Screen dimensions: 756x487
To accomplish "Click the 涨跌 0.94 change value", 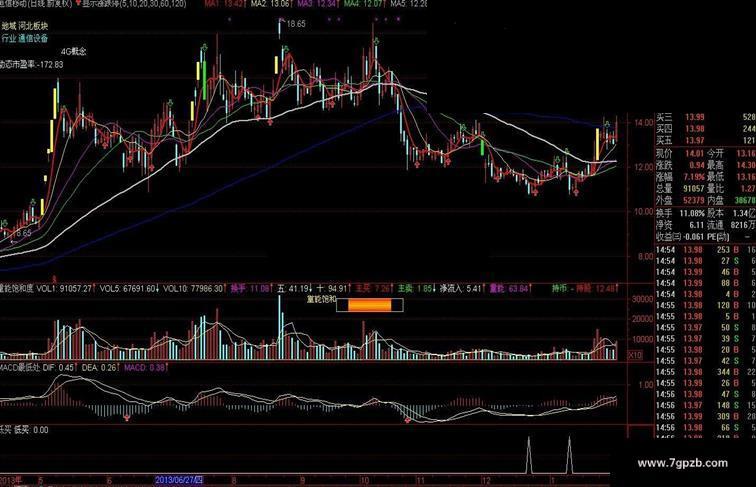I will (680, 165).
